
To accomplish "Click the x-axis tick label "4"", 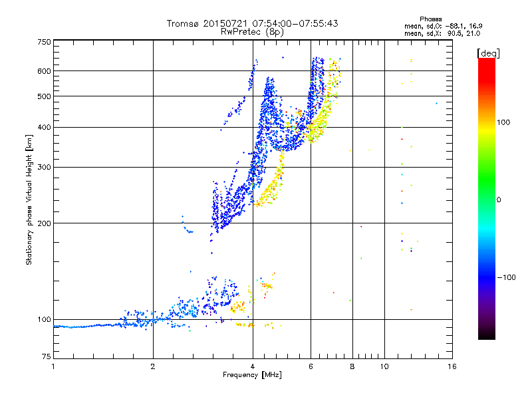I will (x=253, y=366).
